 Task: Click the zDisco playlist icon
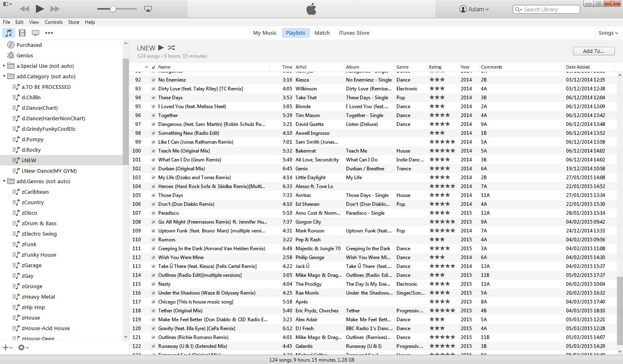[x=16, y=213]
